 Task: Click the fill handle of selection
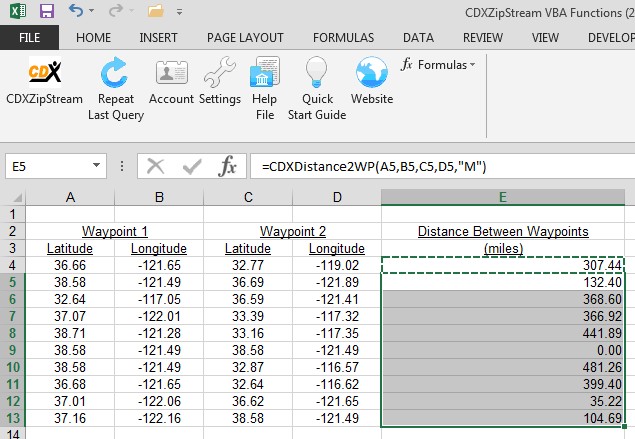625,426
